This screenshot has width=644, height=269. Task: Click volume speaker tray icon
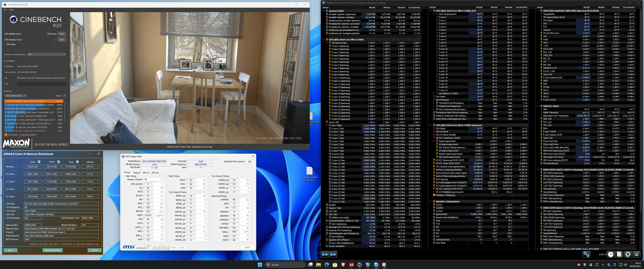(625, 265)
